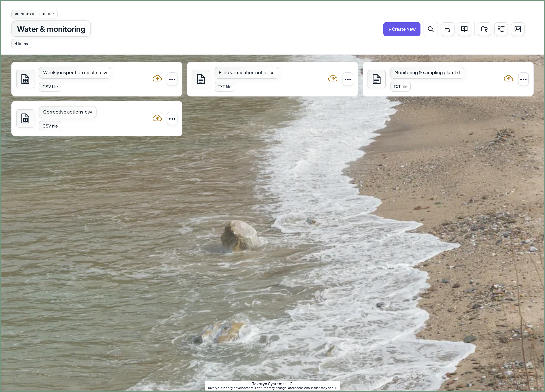The height and width of the screenshot is (392, 545).
Task: Click the Tavoryn Systems LLC footer text
Action: coord(272,384)
